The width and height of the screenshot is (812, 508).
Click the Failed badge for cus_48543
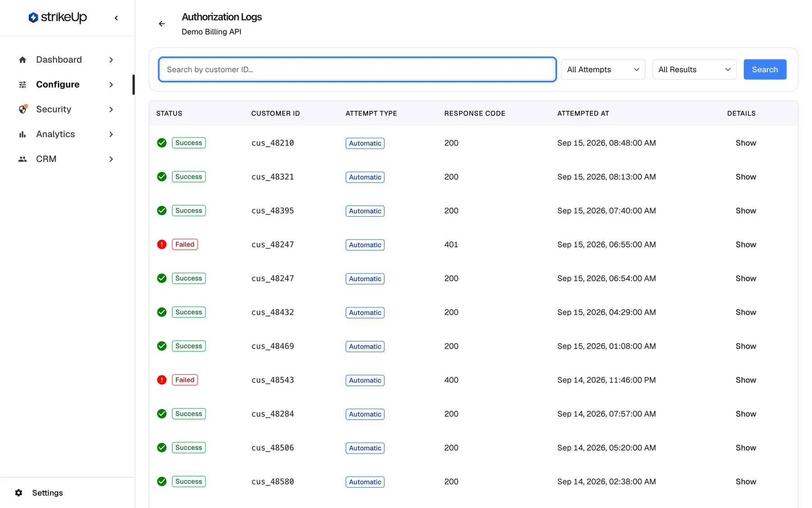point(185,380)
